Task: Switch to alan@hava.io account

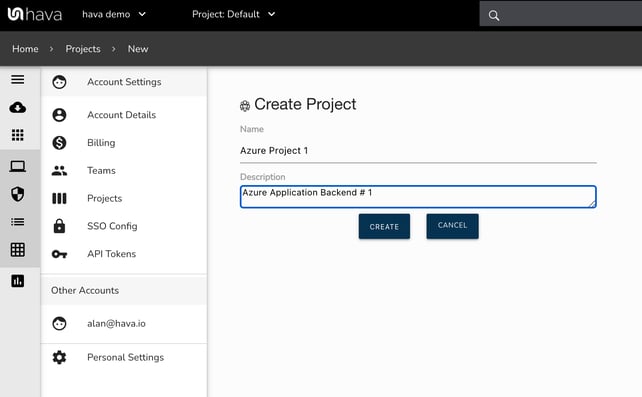Action: tap(124, 324)
